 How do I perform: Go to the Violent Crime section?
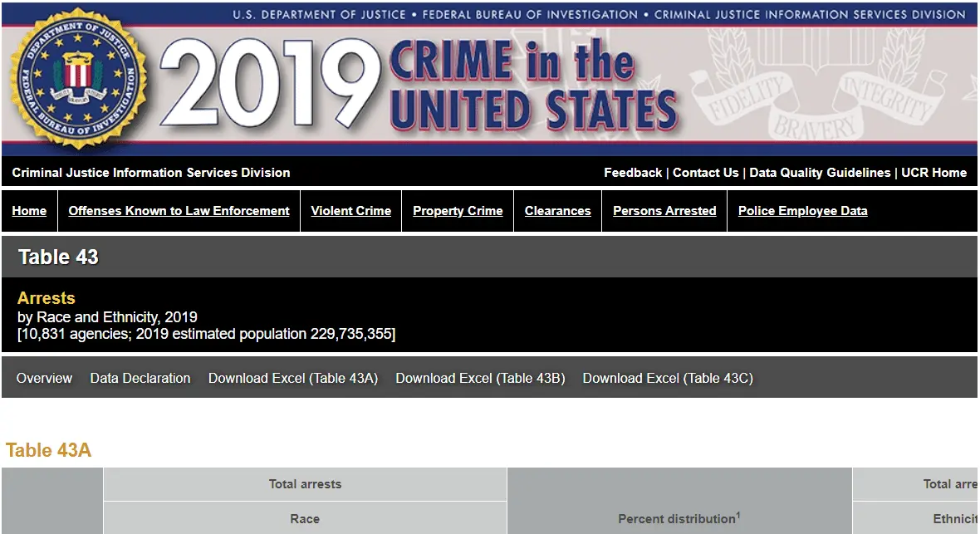(350, 211)
